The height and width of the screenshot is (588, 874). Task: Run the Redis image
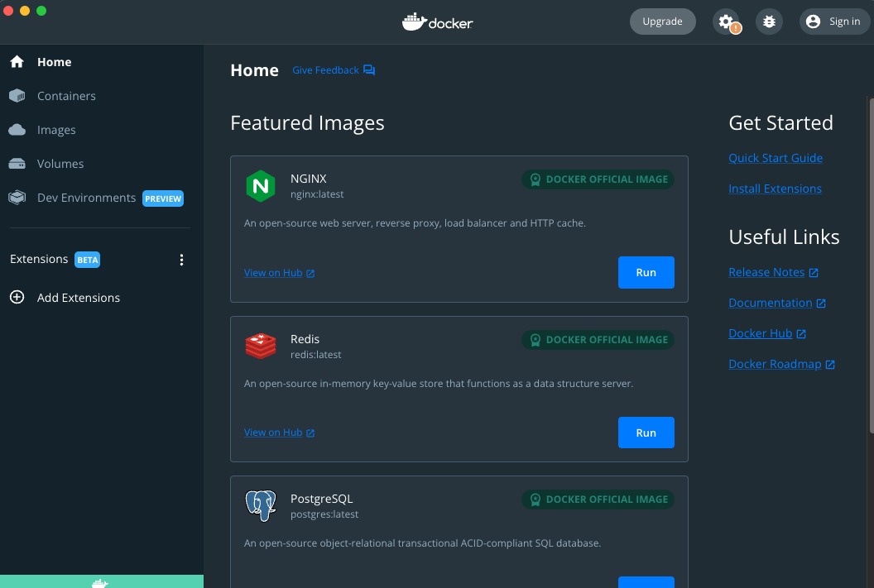(x=646, y=433)
